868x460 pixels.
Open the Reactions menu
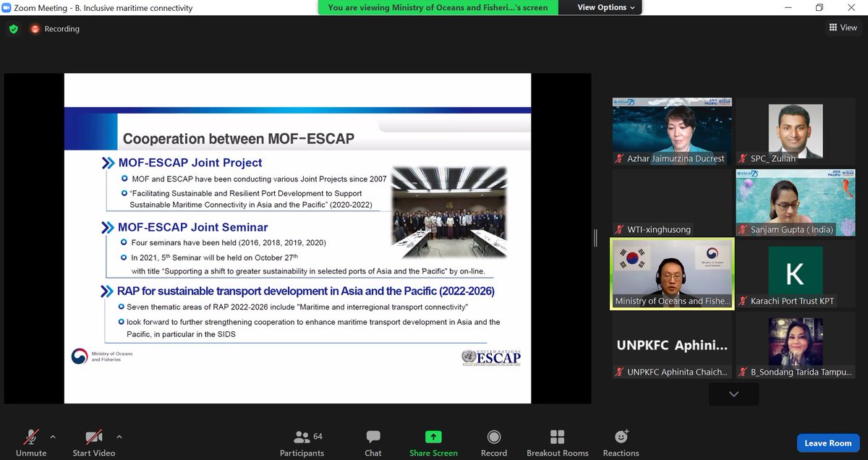point(621,443)
